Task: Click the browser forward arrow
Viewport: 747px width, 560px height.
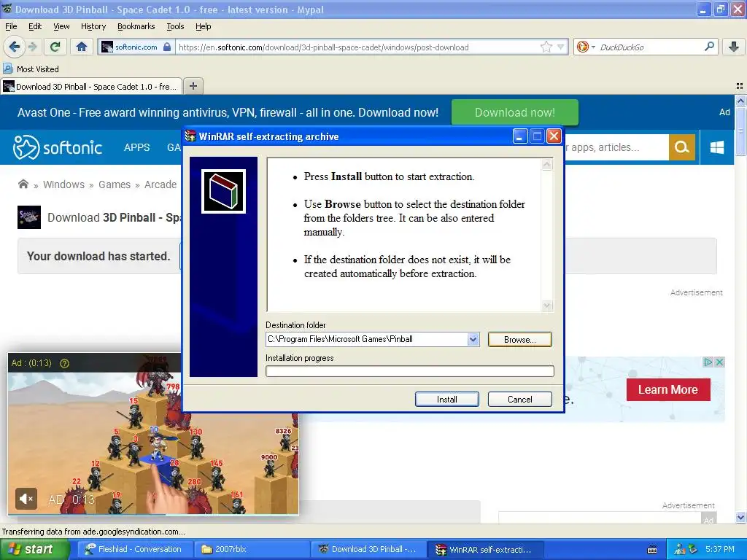Action: (x=32, y=47)
